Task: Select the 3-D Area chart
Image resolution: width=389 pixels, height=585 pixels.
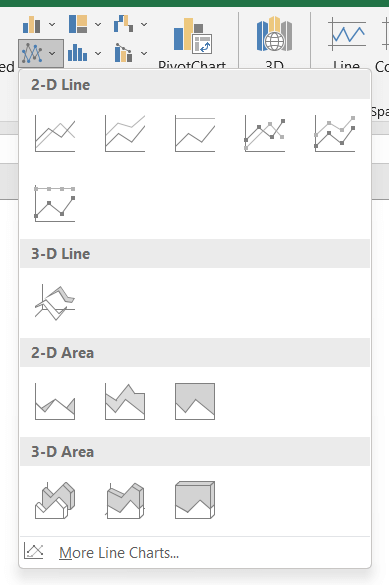Action: (x=55, y=500)
